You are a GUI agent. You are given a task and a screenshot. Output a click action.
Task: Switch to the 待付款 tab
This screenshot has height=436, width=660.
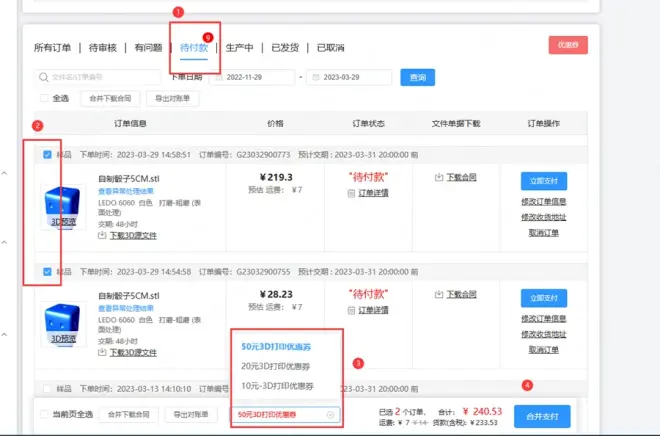(194, 48)
